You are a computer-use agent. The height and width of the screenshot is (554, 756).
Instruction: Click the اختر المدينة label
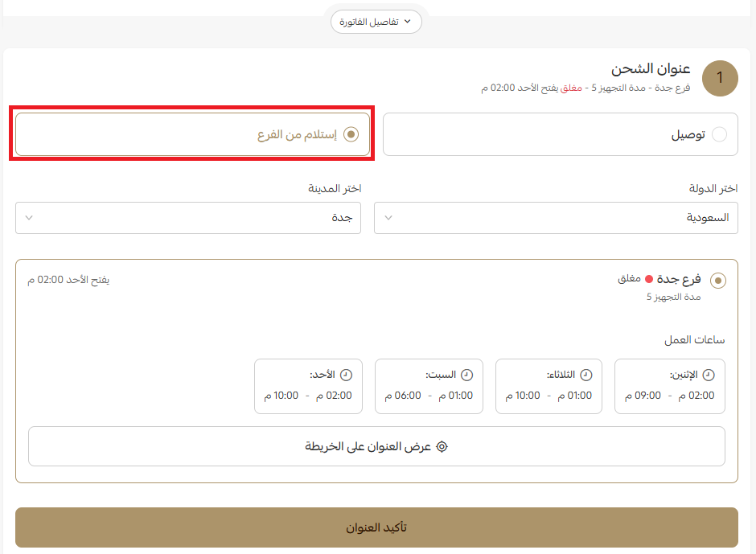pyautogui.click(x=335, y=188)
